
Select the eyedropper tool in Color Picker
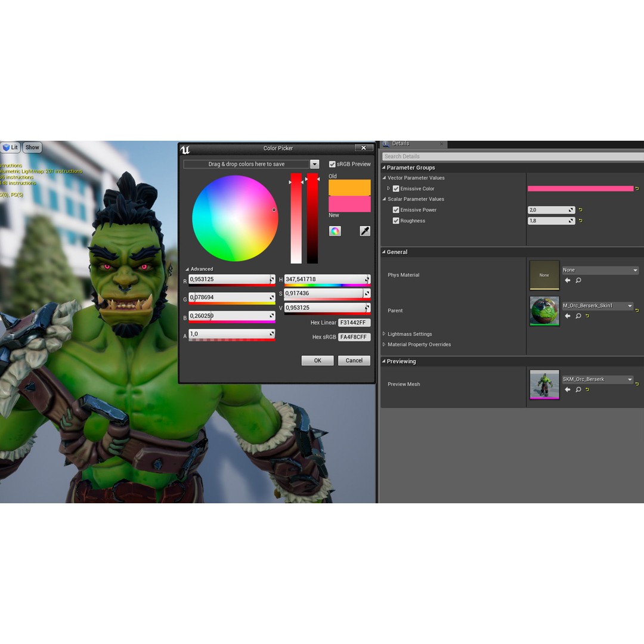coord(365,231)
